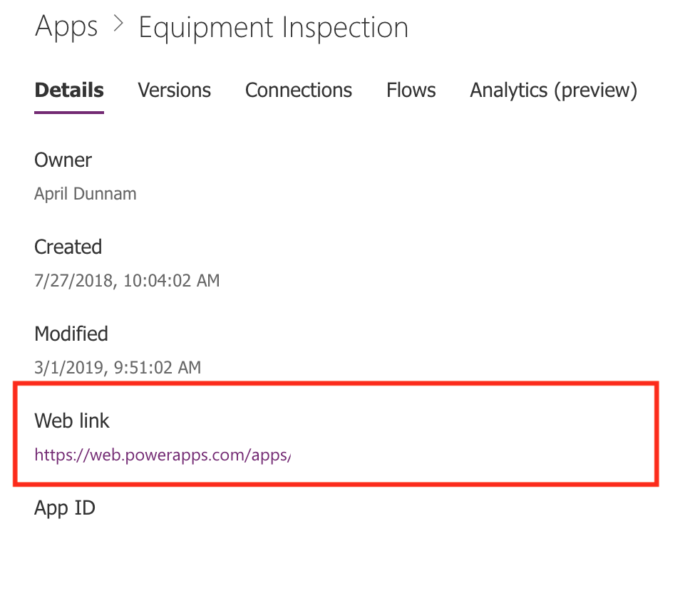The width and height of the screenshot is (700, 613).
Task: Click the Created field label
Action: [x=68, y=247]
